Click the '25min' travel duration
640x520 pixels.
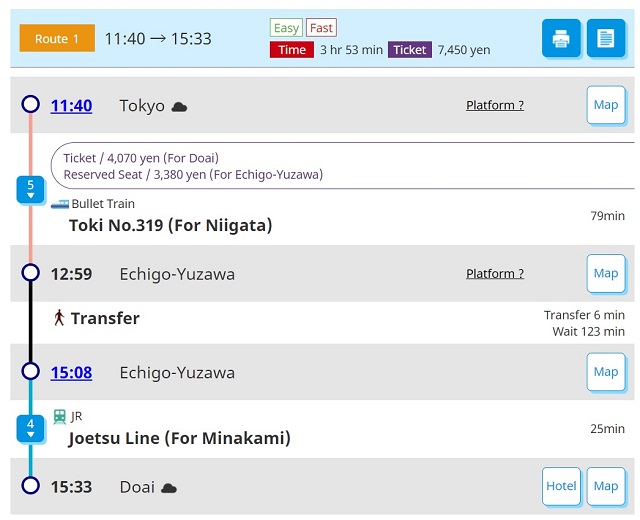point(607,429)
